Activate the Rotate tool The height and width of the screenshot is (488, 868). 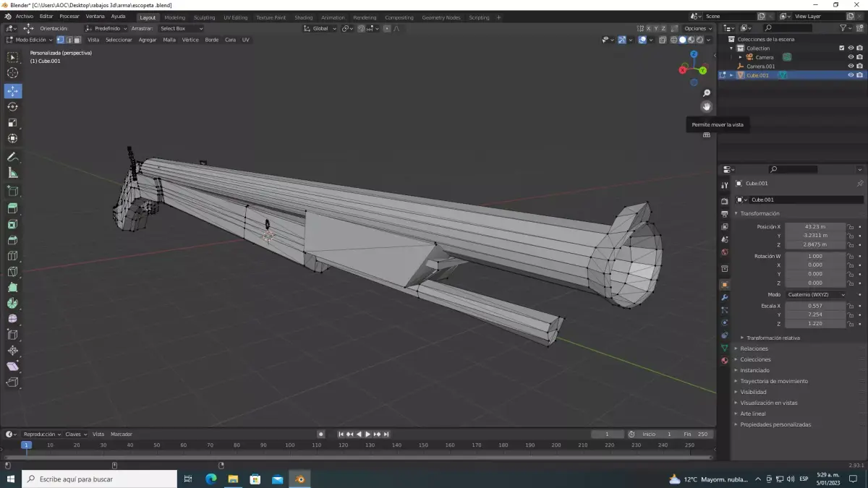13,107
